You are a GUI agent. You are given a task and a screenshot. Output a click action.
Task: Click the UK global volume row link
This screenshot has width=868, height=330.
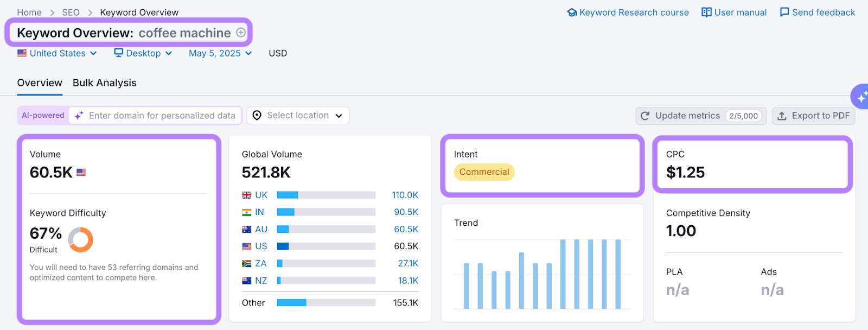coord(261,195)
